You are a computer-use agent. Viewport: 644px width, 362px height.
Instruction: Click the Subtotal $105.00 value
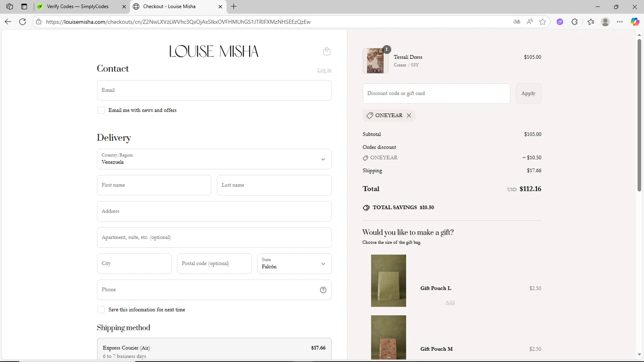(x=532, y=134)
